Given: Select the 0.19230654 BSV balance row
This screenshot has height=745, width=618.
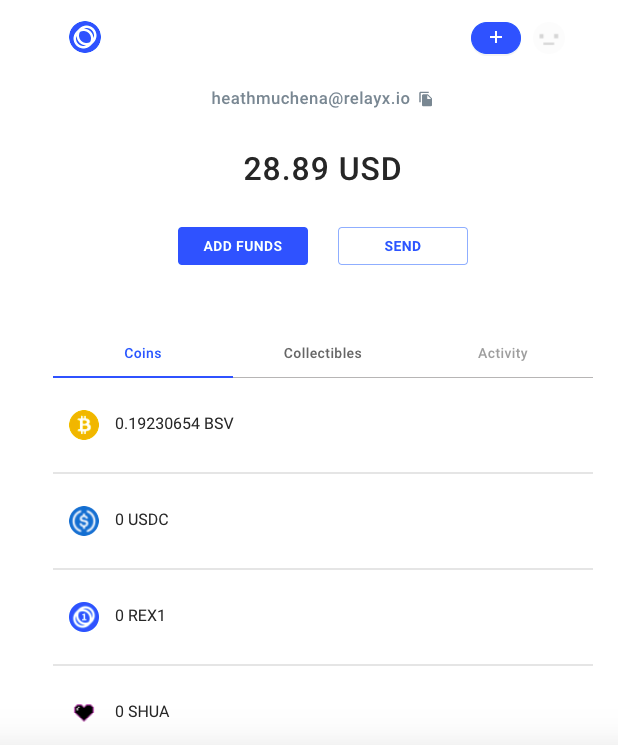Looking at the screenshot, I should click(x=323, y=425).
